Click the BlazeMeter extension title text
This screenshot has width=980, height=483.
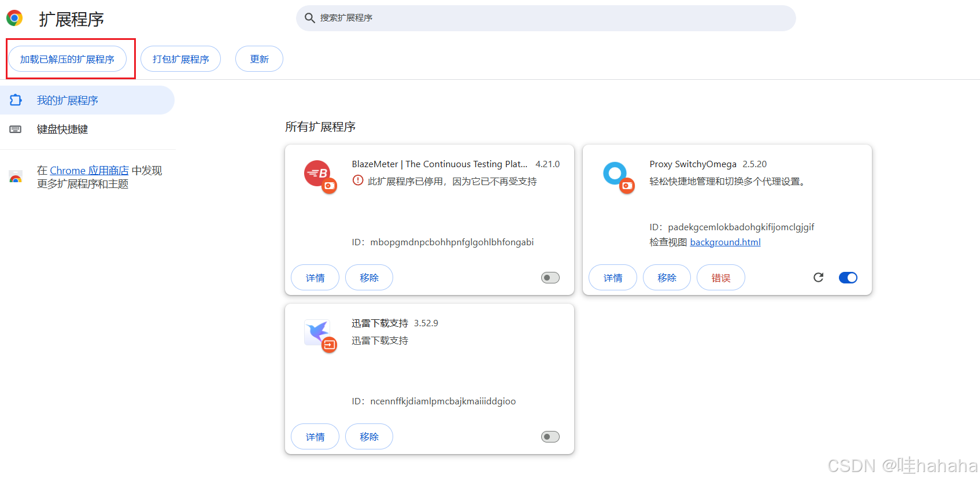pos(439,164)
